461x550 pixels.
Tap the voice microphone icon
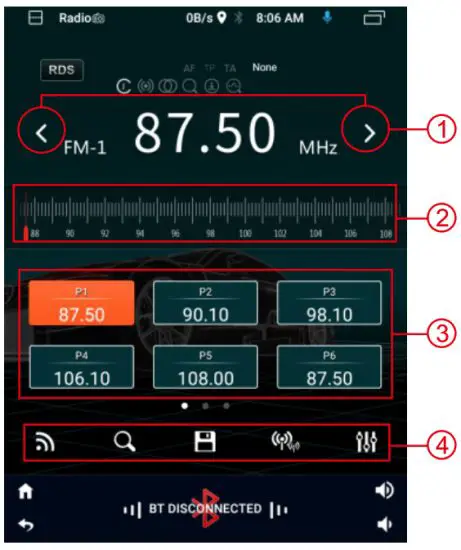click(x=327, y=17)
